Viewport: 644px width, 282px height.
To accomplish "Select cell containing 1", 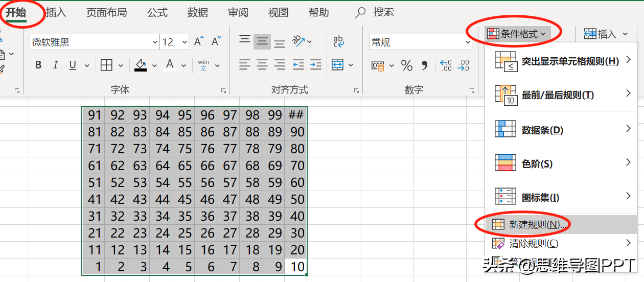I will [94, 267].
